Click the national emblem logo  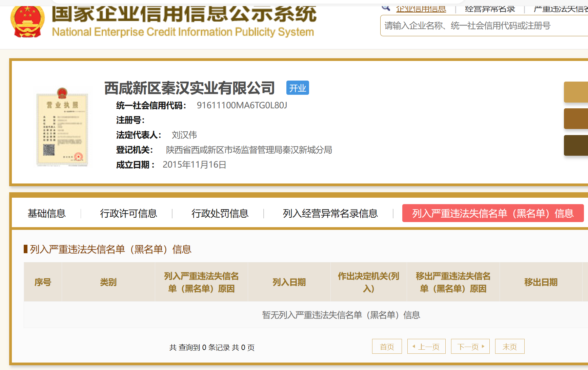tap(27, 21)
